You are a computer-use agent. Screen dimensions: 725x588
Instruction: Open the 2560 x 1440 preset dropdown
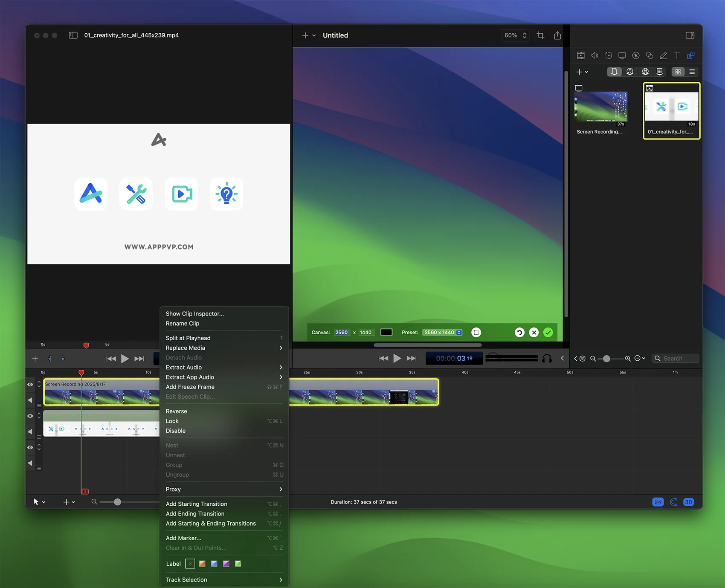(442, 333)
